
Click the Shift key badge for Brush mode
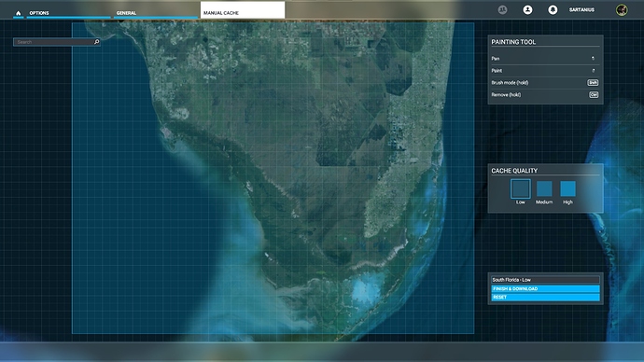tap(593, 82)
